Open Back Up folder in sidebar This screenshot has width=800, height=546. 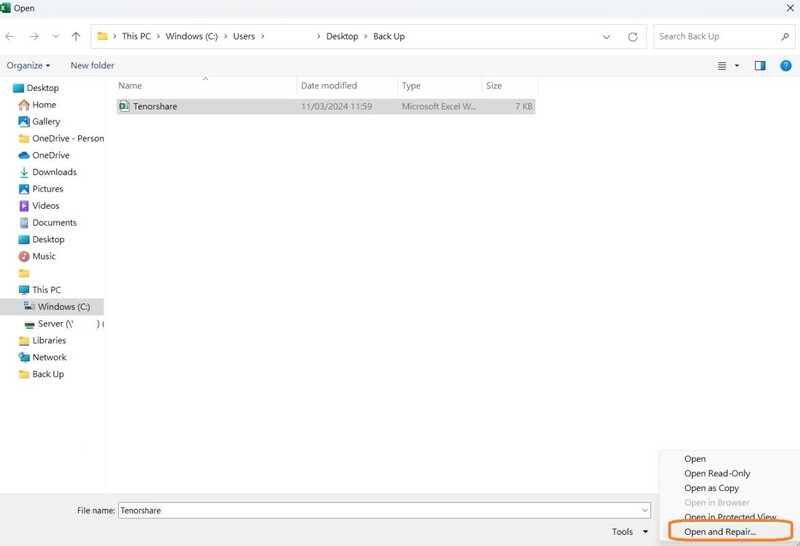(x=41, y=374)
